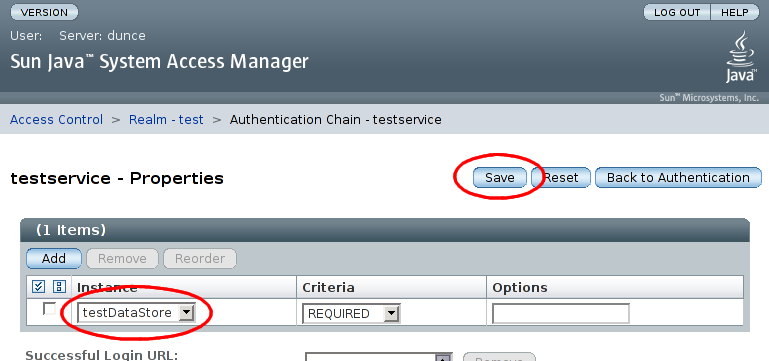Click the deselect-all rows icon
This screenshot has width=769, height=361.
tap(59, 286)
